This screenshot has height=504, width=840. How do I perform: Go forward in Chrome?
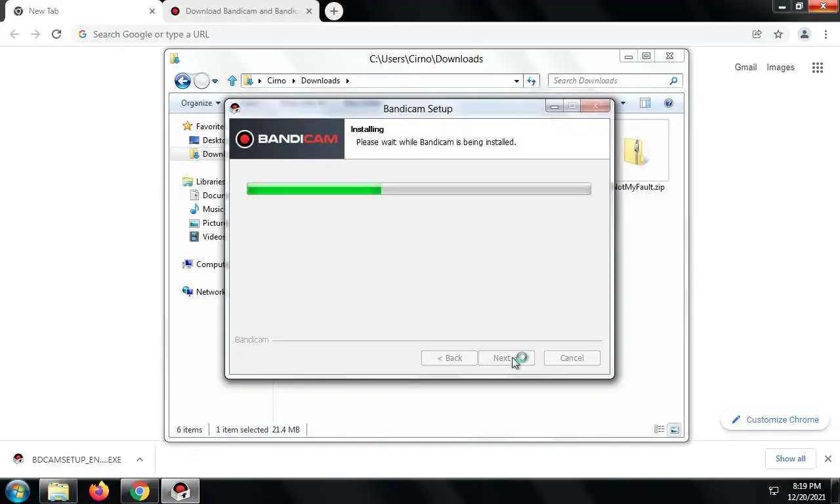tap(35, 34)
